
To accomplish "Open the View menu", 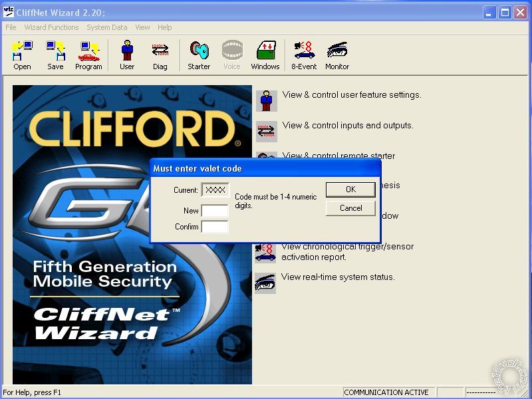I will (142, 27).
